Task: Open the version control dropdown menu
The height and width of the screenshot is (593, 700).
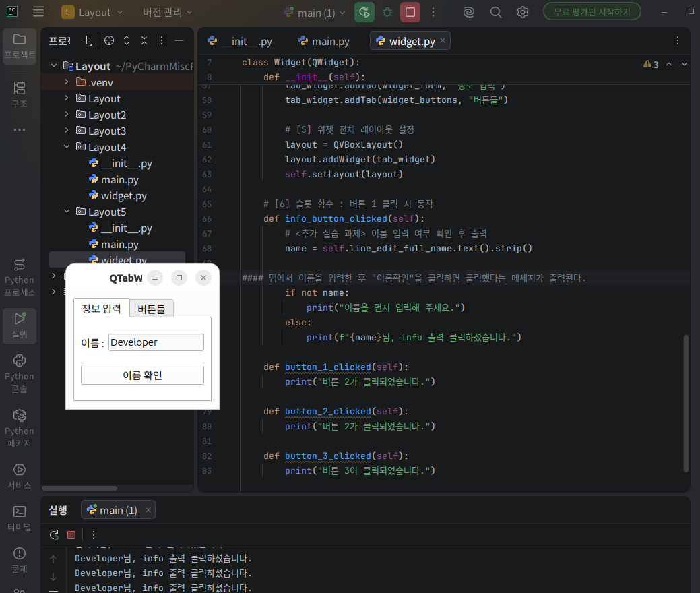Action: (x=167, y=12)
